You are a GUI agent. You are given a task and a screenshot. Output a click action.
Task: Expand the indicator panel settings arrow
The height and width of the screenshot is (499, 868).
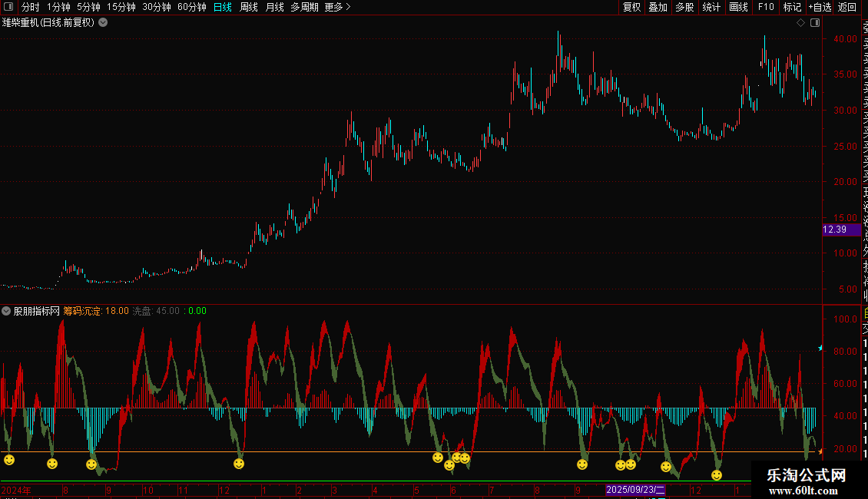point(6,311)
